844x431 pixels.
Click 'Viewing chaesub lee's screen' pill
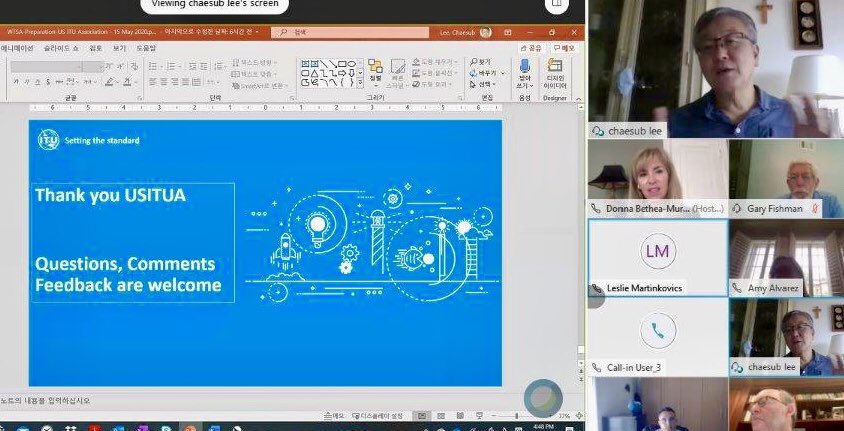coord(214,4)
